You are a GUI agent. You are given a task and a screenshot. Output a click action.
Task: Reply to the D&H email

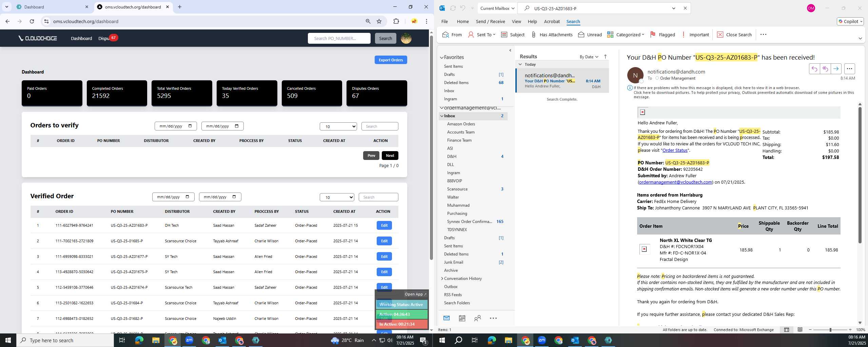click(x=814, y=69)
